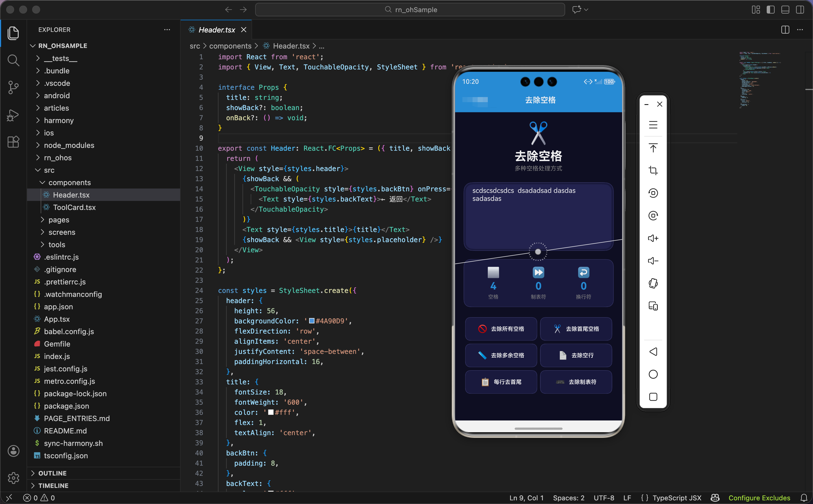Click TypeScript JSX language mode
813x504 pixels.
(677, 498)
